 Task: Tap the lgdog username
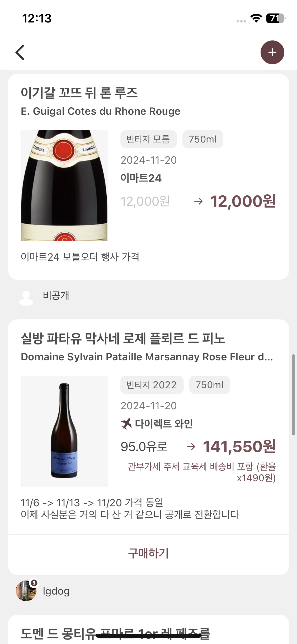(x=56, y=591)
